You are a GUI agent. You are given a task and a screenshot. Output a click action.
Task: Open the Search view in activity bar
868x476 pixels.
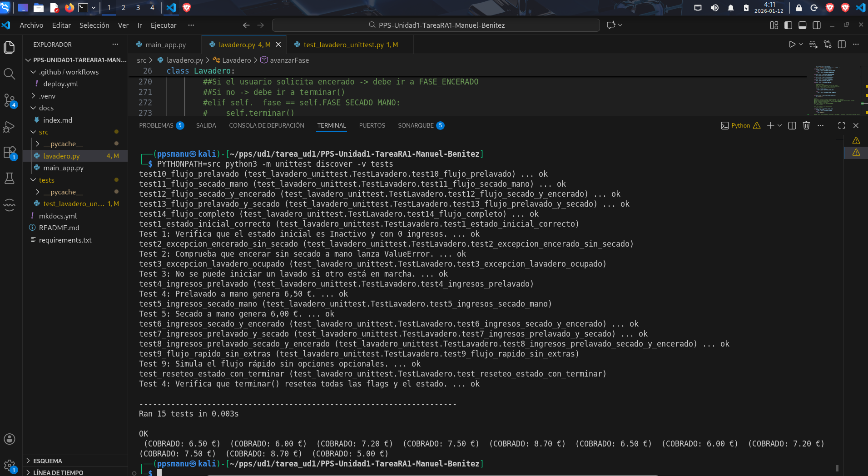coord(10,74)
